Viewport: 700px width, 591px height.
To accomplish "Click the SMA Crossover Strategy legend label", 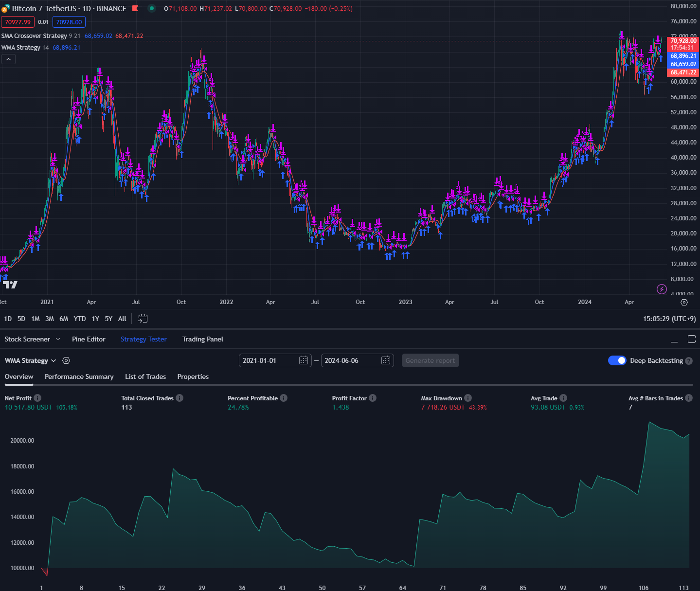I will pyautogui.click(x=34, y=36).
